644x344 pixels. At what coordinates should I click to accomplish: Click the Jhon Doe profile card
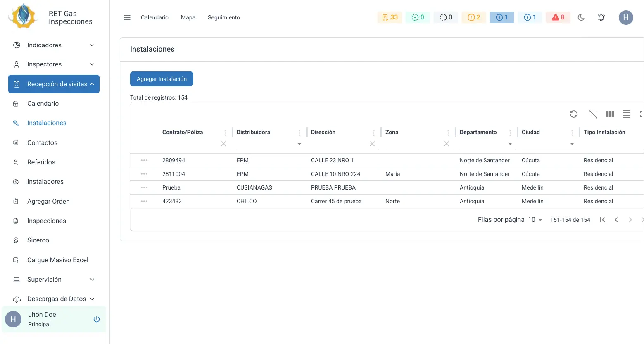54,319
